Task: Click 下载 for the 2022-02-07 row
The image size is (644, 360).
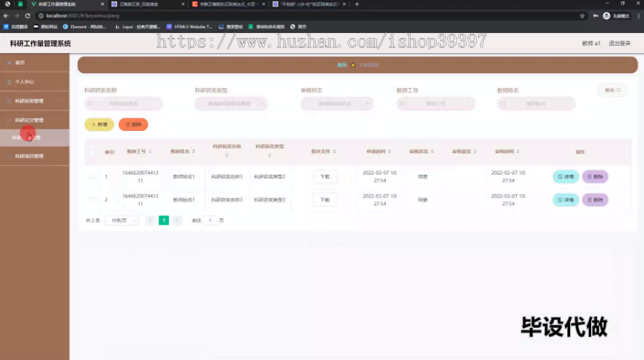Action: coord(325,177)
